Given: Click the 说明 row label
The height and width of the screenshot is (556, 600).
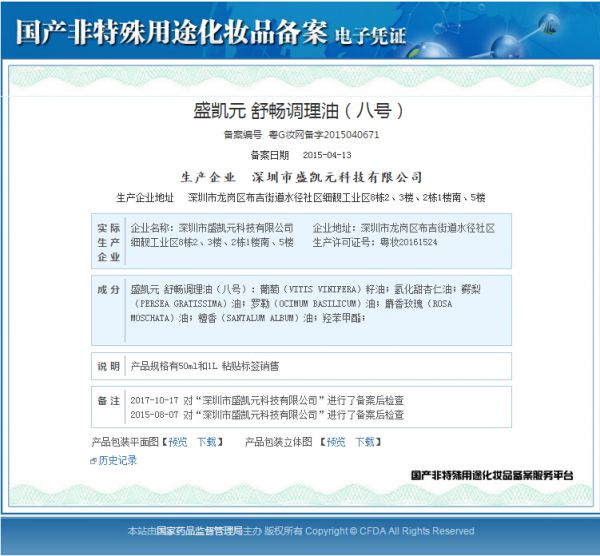Looking at the screenshot, I should (x=109, y=366).
